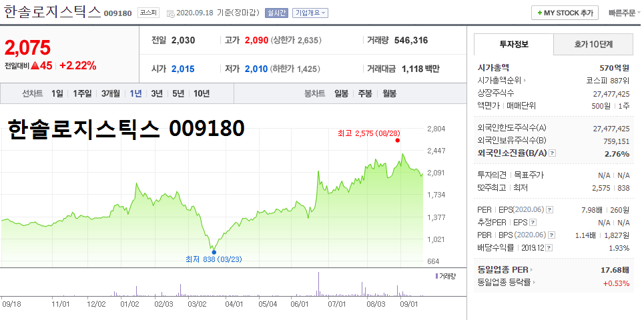Click the 17.68배 sector PER value
Viewport: 644px width, 320px height.
click(x=615, y=270)
